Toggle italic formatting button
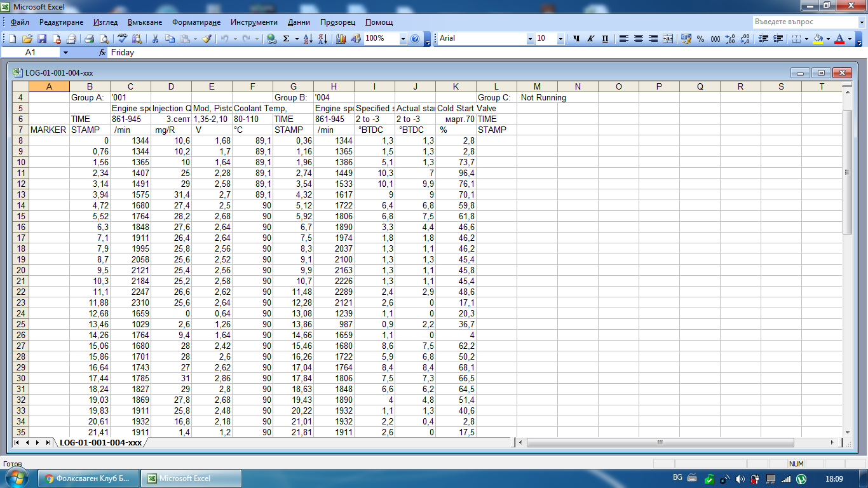Viewport: 868px width, 488px height. tap(590, 39)
